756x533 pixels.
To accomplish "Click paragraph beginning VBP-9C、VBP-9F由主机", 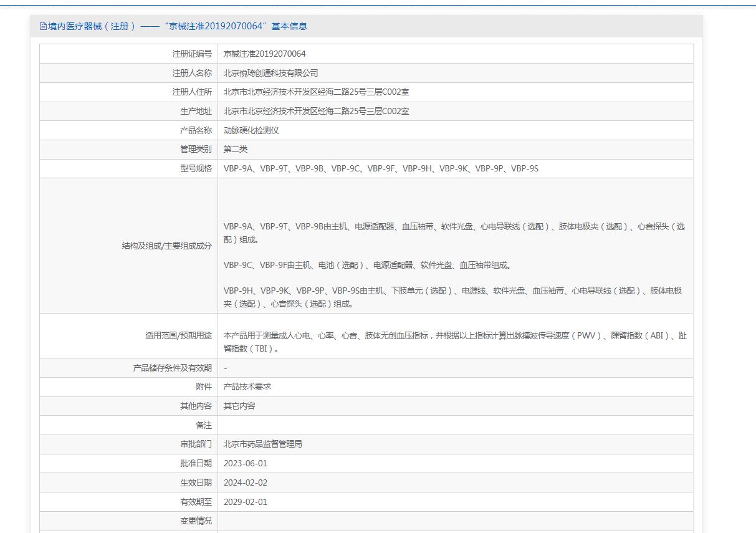I will (x=368, y=265).
